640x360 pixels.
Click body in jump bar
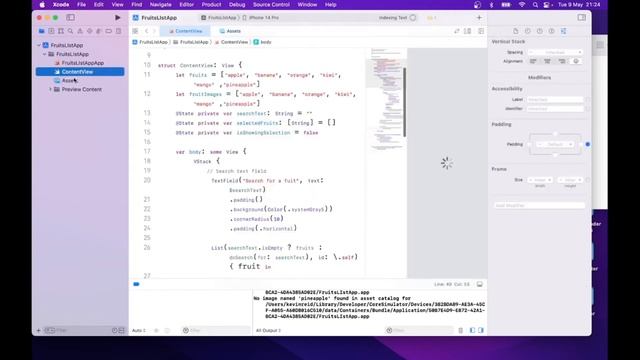262,42
